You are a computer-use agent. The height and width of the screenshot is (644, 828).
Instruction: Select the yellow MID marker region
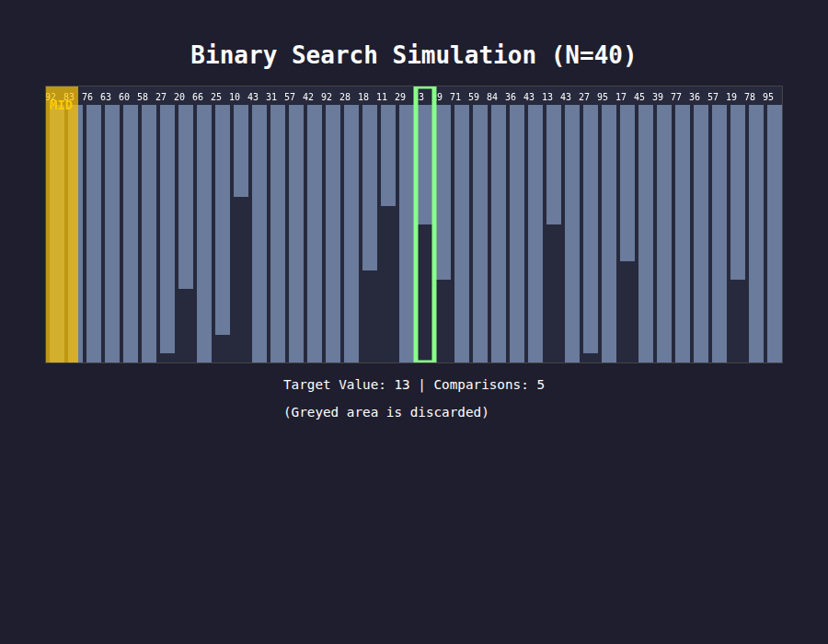62,224
